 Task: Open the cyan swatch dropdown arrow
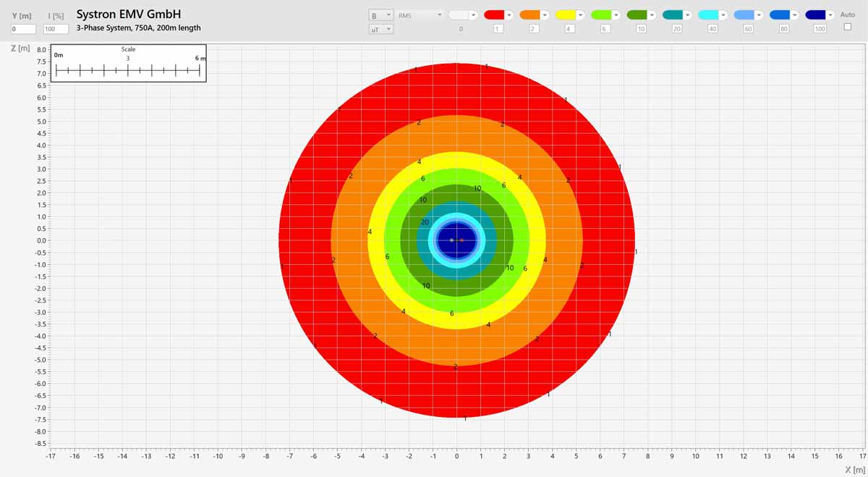tap(723, 14)
